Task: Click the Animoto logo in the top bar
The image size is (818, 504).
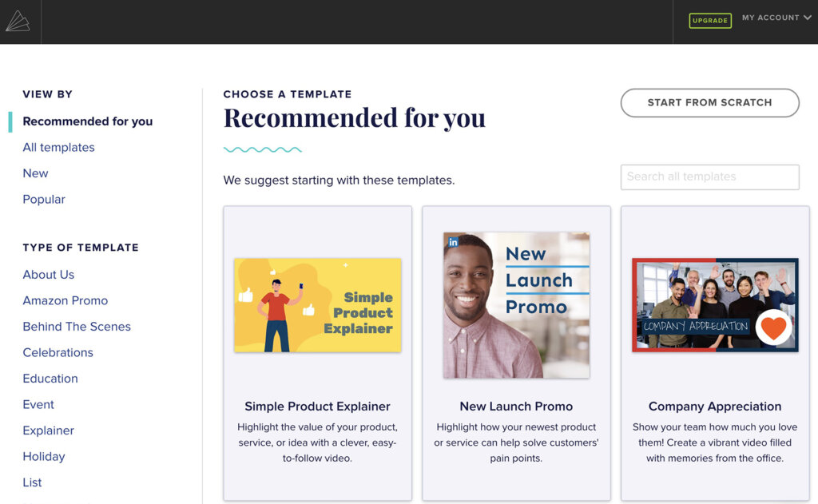Action: pyautogui.click(x=20, y=21)
